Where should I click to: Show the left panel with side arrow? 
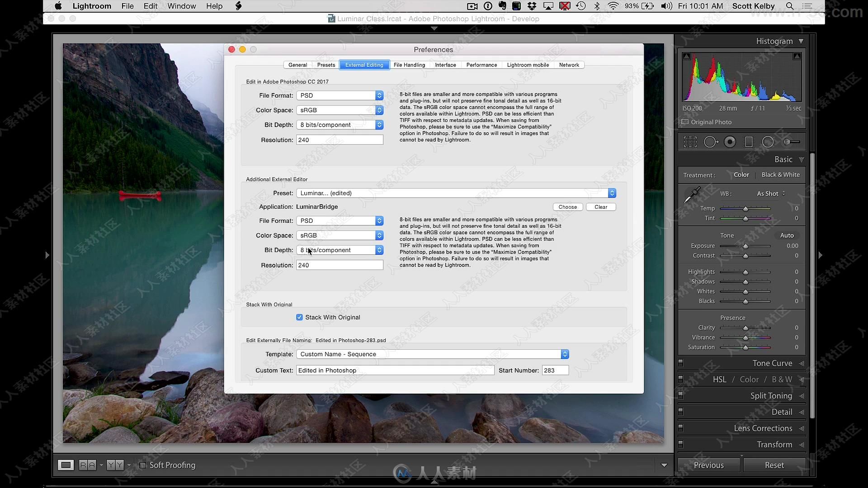pos(47,255)
